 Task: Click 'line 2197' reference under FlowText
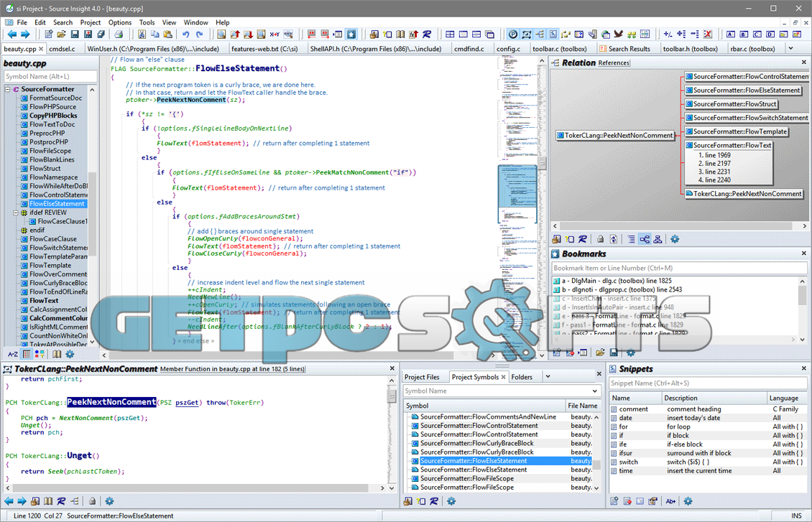point(714,164)
